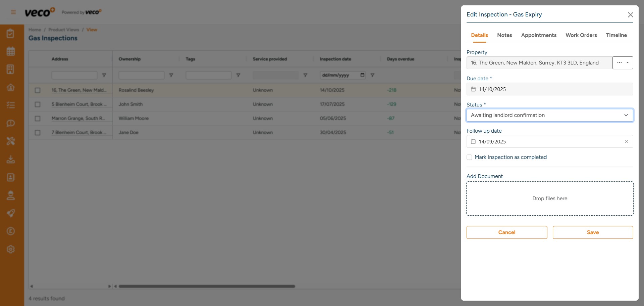644x306 pixels.
Task: Open the Work Orders tab
Action: point(581,35)
